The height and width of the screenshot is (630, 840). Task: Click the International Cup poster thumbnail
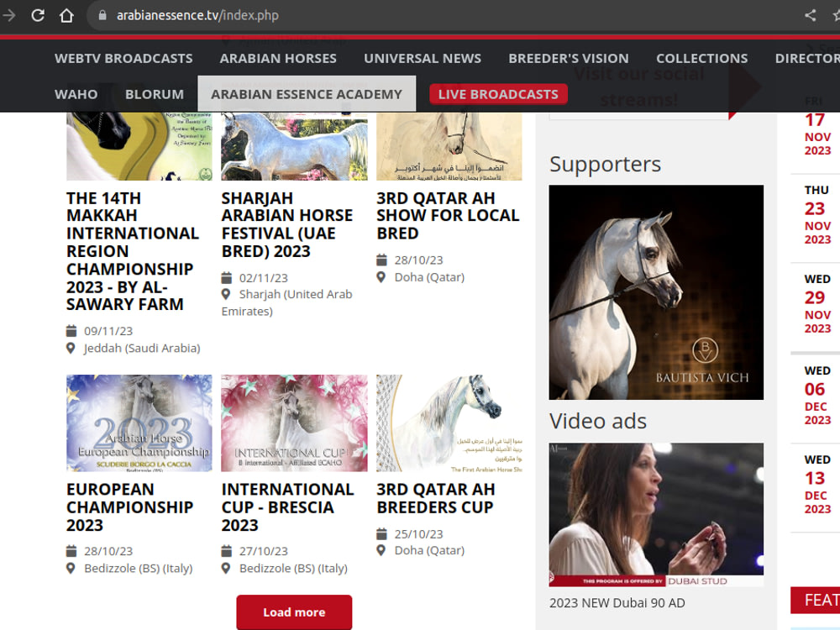294,423
